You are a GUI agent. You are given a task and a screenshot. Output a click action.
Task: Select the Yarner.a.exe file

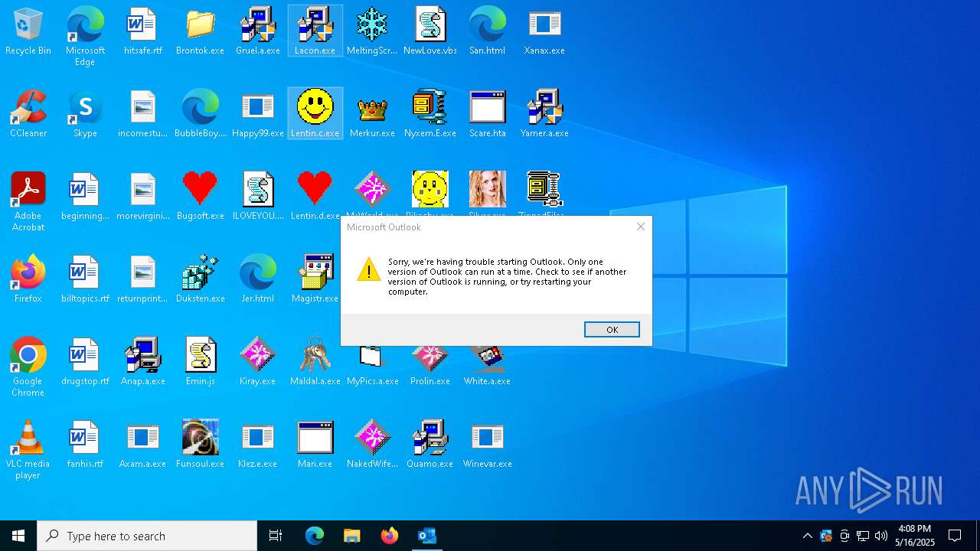pyautogui.click(x=544, y=115)
